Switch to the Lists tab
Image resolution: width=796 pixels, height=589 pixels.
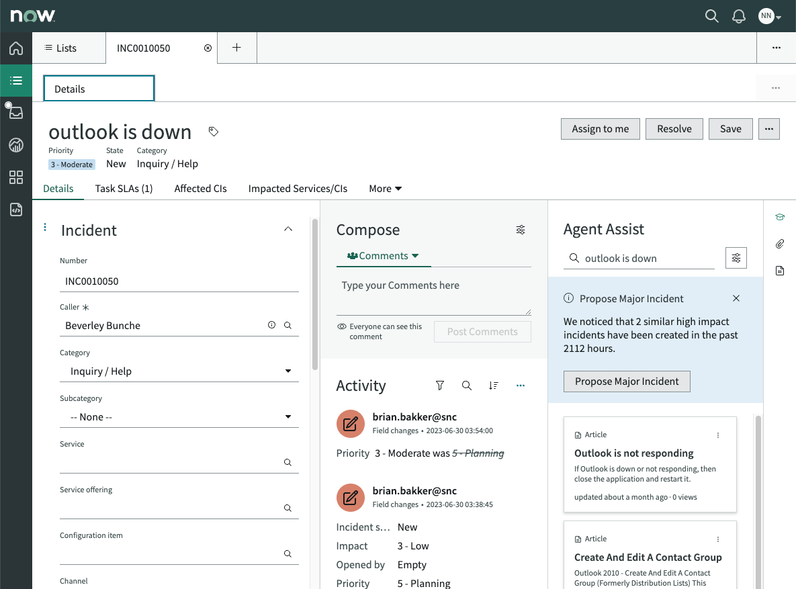point(69,48)
